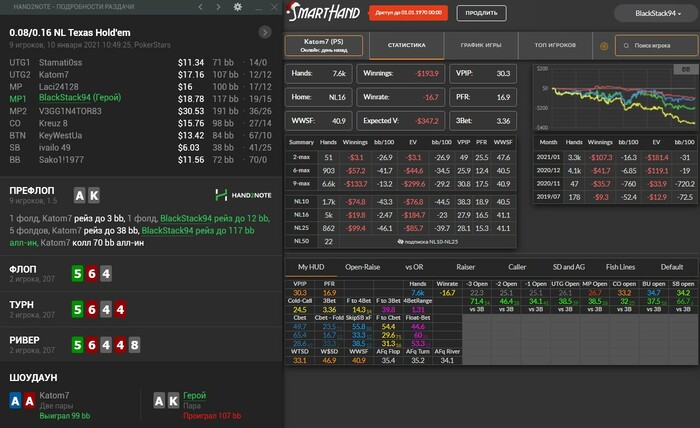700x428 pixels.
Task: Select the NL25 summary row
Action: tap(400, 228)
